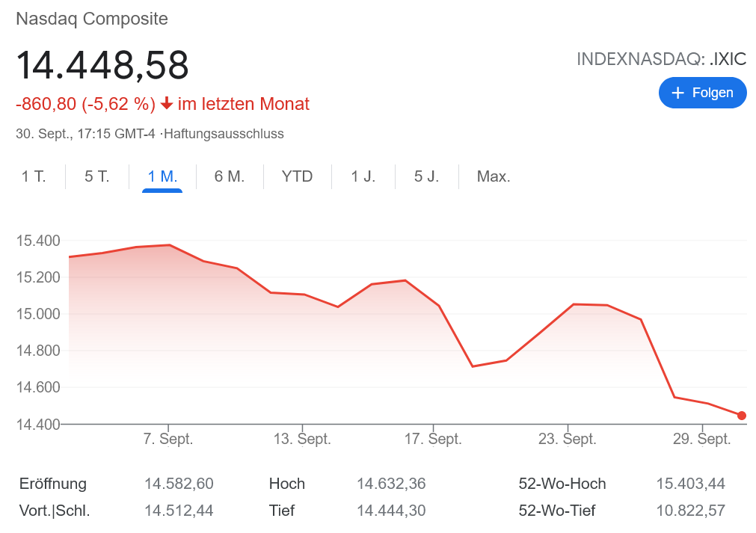Click the 23. Sept. date label
This screenshot has height=533, width=756.
click(x=568, y=440)
